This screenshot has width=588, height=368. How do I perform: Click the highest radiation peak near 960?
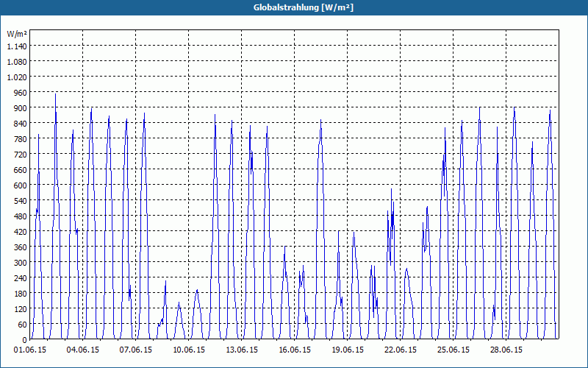pos(56,94)
